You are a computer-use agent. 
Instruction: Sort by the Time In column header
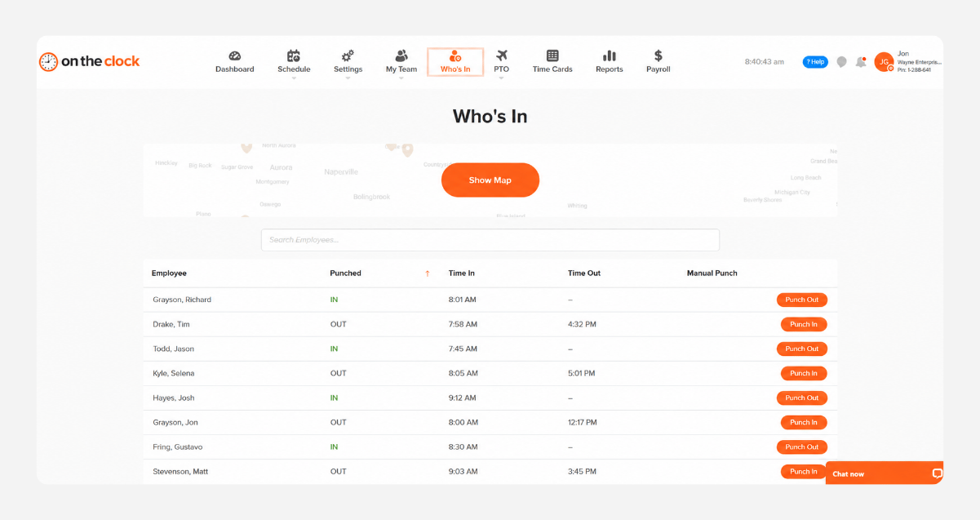462,273
